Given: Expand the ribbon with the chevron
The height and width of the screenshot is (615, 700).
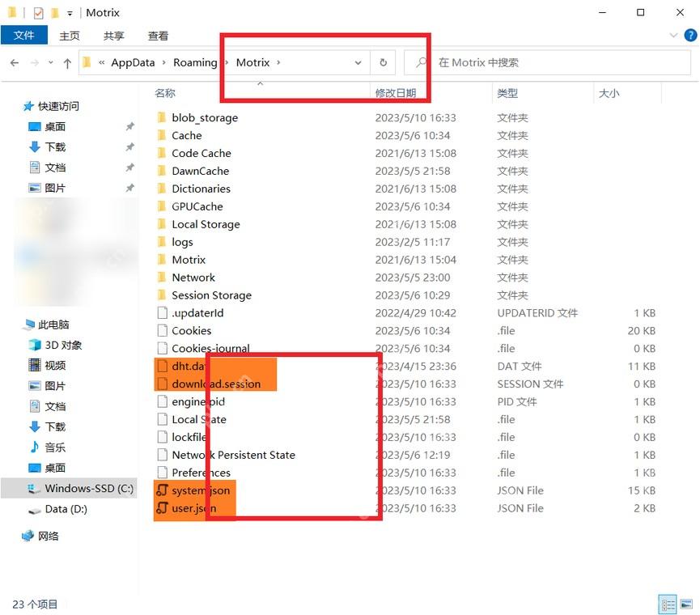Looking at the screenshot, I should pyautogui.click(x=673, y=36).
